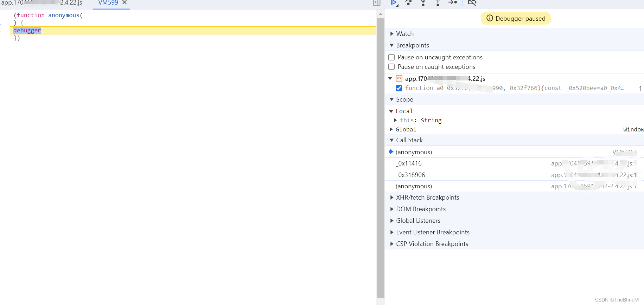Expand Global Listeners section
The image size is (644, 305).
tap(392, 221)
